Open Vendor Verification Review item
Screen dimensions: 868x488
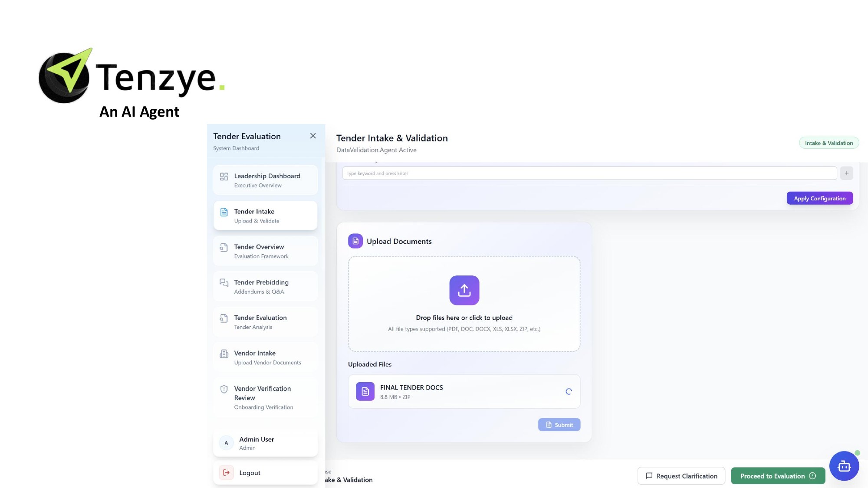(265, 398)
